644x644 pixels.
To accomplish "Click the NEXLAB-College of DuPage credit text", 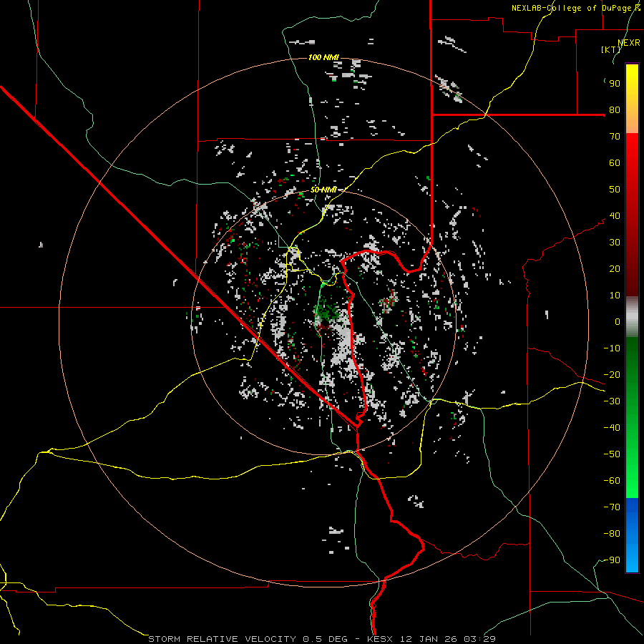I will [x=575, y=8].
